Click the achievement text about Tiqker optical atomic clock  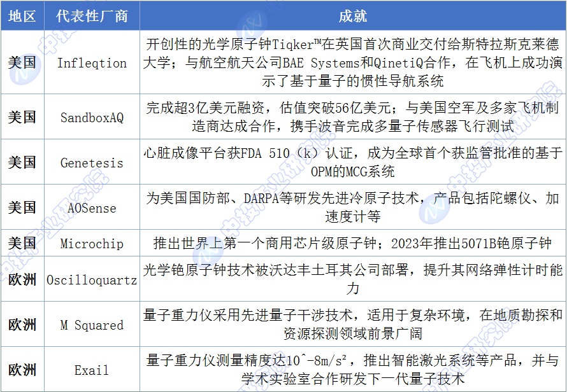pos(353,62)
